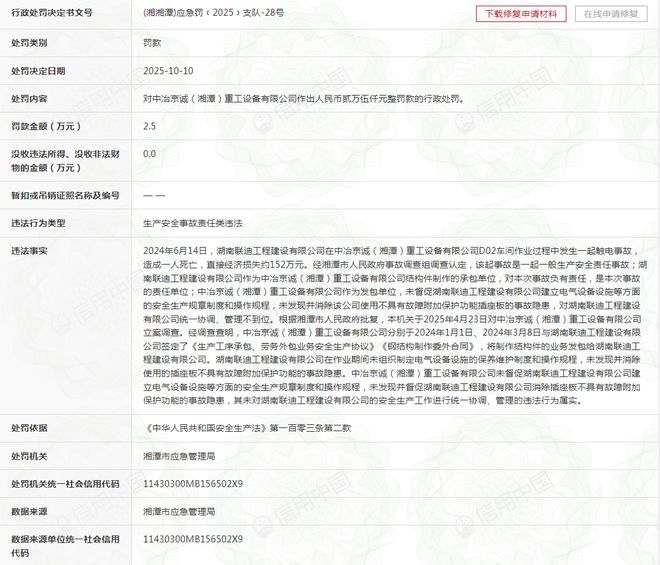Select 湘潭市应急管理局 in the 处罚机关 row
Screen dimensions: 660x565
(x=179, y=456)
